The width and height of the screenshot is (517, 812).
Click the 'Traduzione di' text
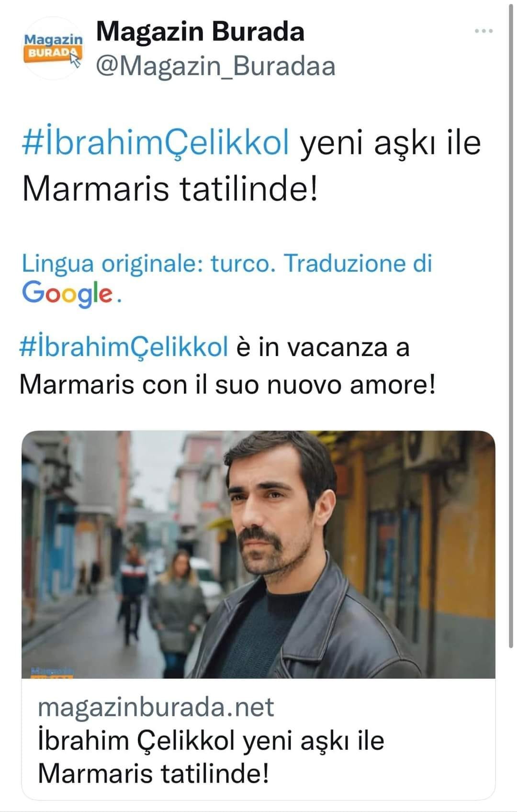pyautogui.click(x=359, y=263)
